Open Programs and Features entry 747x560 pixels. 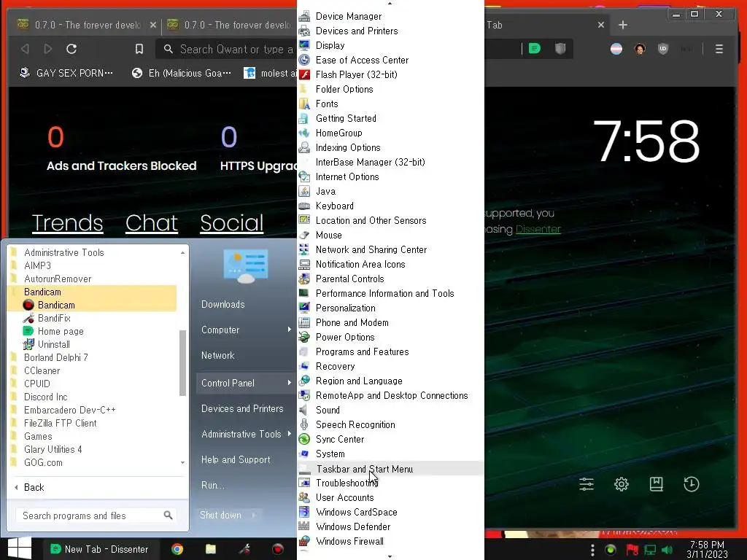[362, 352]
